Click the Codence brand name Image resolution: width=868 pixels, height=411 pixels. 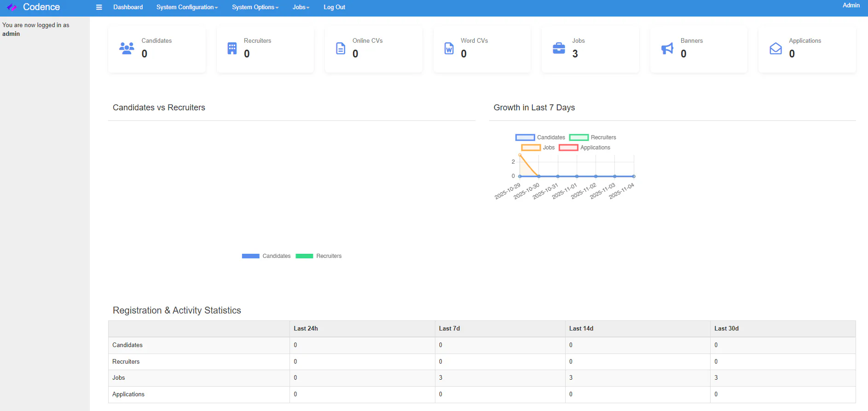click(41, 7)
